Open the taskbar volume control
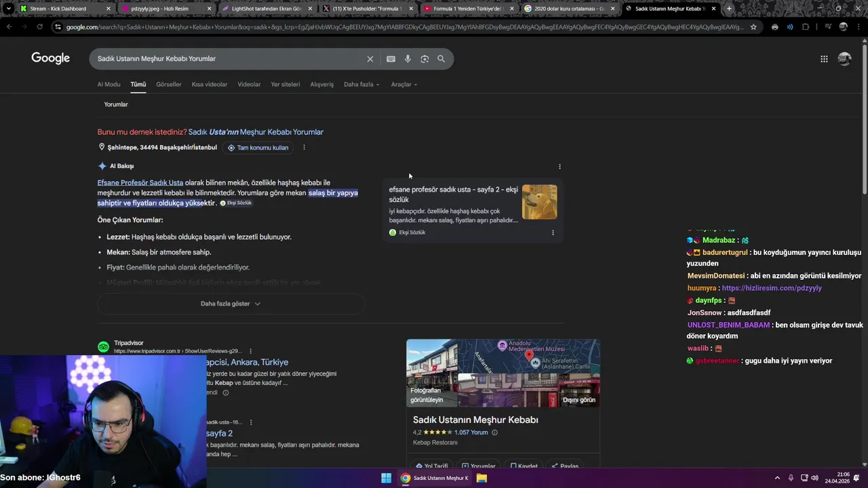Viewport: 868px width, 488px height. (814, 478)
